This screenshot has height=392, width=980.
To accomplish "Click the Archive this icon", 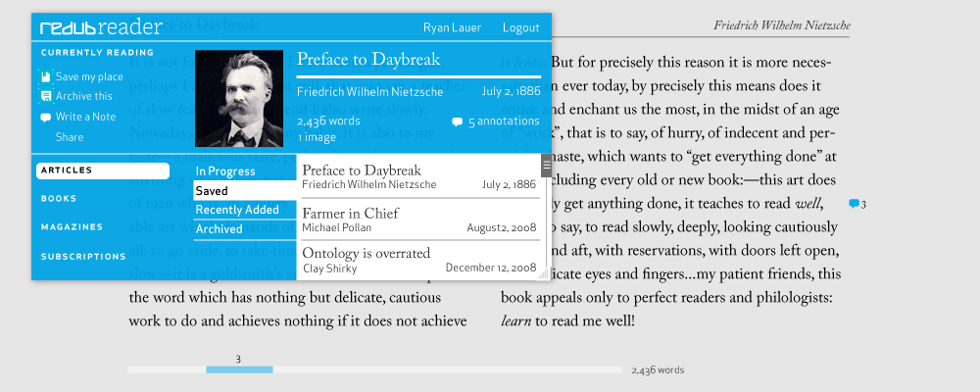I will (x=46, y=96).
